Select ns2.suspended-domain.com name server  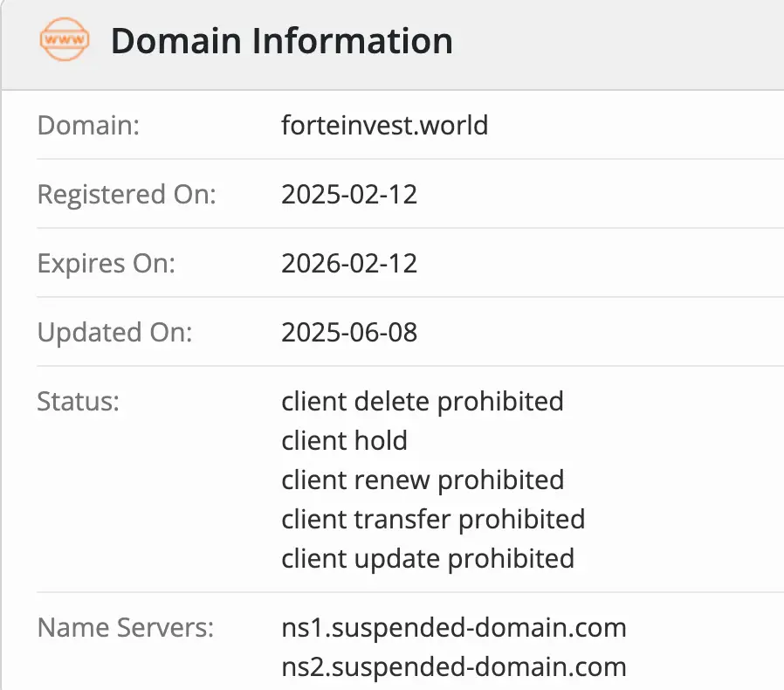pos(454,667)
